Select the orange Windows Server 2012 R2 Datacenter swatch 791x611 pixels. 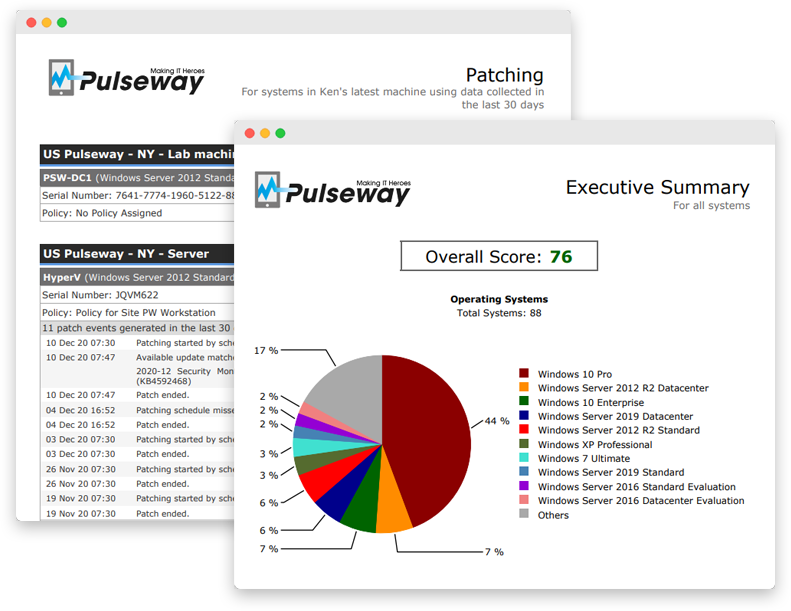(x=523, y=388)
